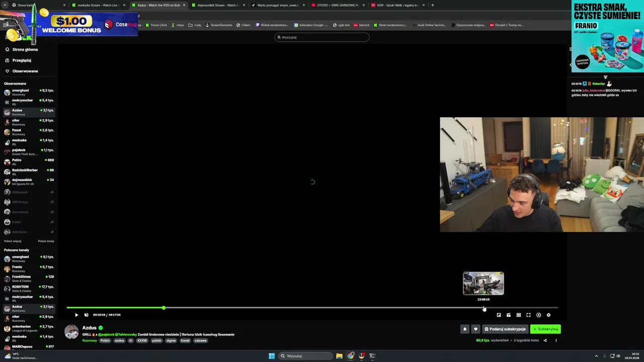
Task: Seek the video progress bar timeline
Action: coord(312,307)
